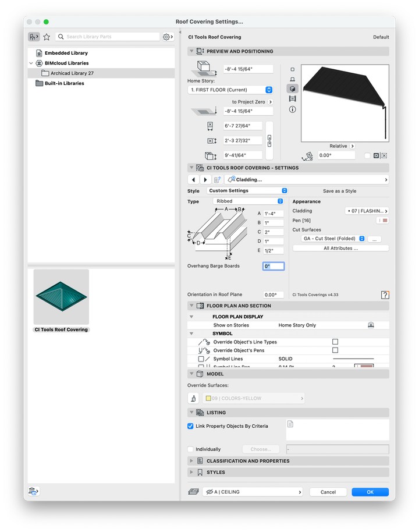Expand the Styles section
Screen dimensions: 419x532
point(191,472)
